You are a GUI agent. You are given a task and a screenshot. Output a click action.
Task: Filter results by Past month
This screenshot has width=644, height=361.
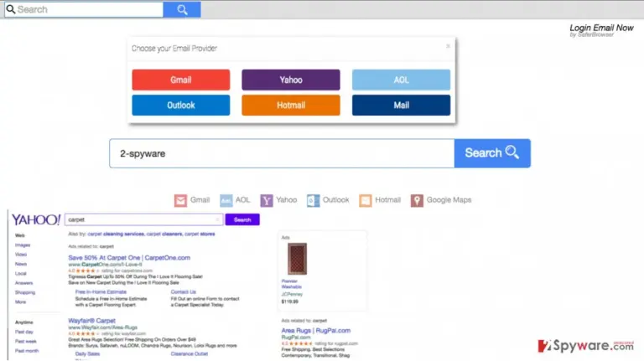[27, 351]
